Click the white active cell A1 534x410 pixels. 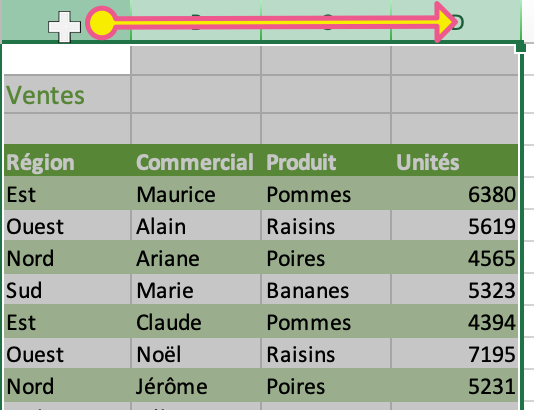(x=67, y=60)
